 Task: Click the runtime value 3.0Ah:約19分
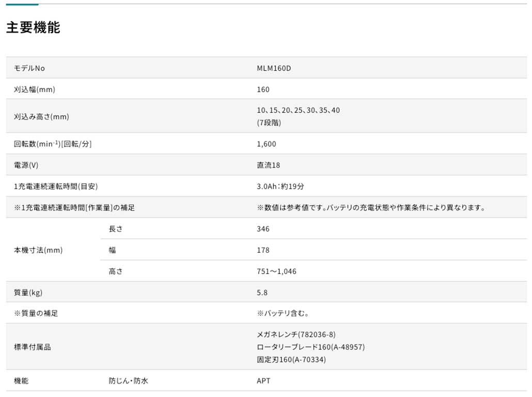coord(280,186)
